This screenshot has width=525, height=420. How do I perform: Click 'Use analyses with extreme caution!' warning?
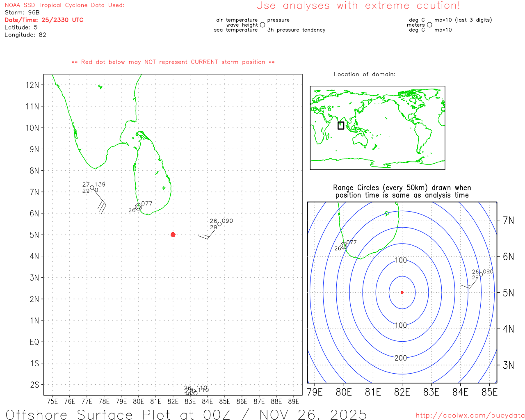(x=358, y=5)
